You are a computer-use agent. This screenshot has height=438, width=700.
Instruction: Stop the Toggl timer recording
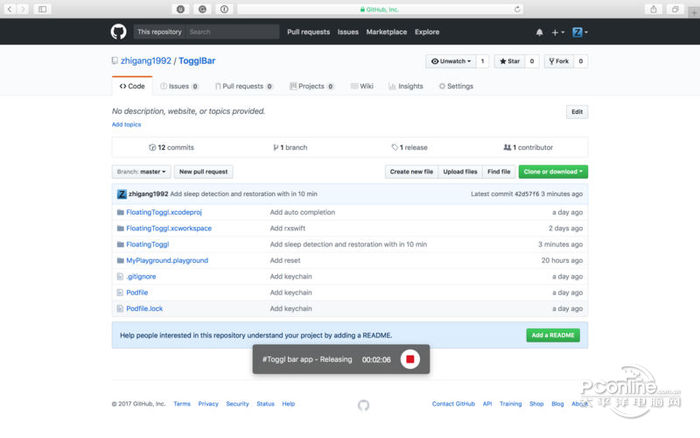(x=409, y=359)
